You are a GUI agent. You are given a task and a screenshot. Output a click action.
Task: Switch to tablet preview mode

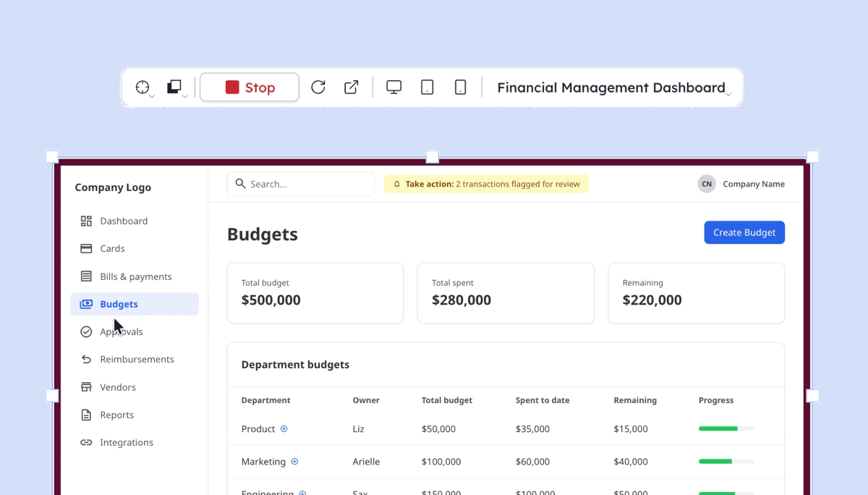tap(427, 87)
